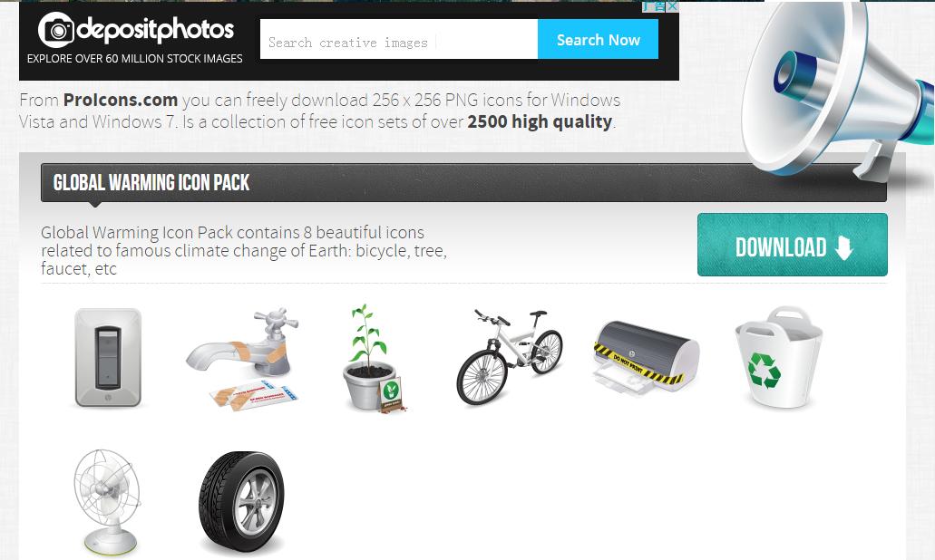935x560 pixels.
Task: Download the Global Warming icon pack
Action: [792, 245]
